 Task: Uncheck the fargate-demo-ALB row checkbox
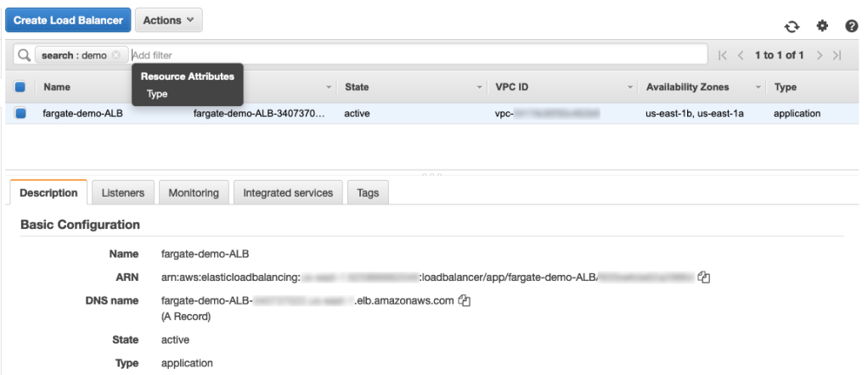[x=20, y=113]
